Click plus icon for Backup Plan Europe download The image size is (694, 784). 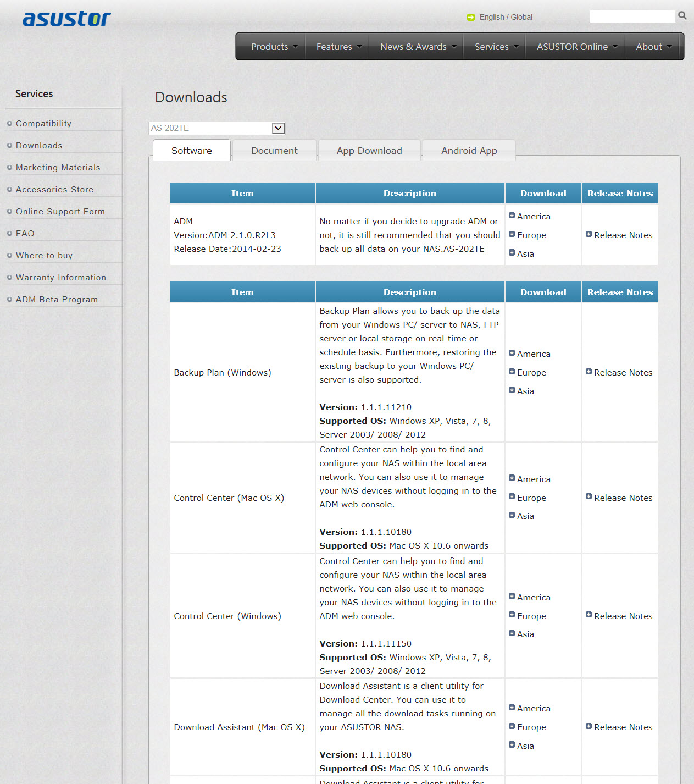click(512, 372)
